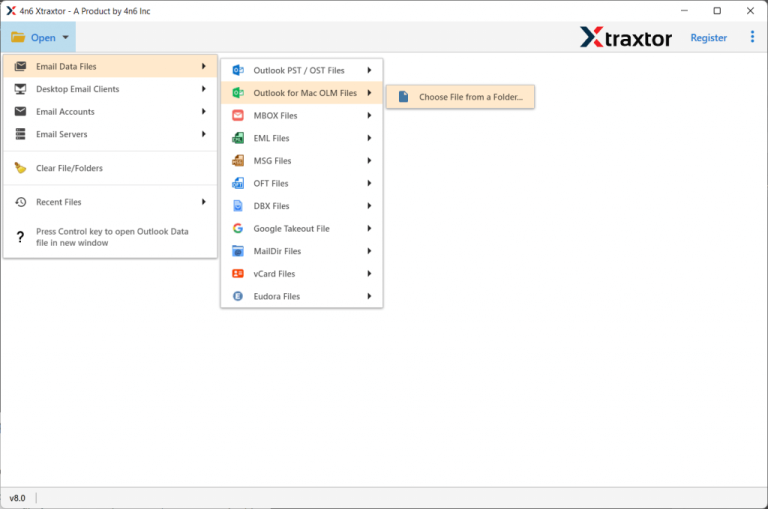This screenshot has width=768, height=509.
Task: Click the Press Control key hint text
Action: pos(112,237)
